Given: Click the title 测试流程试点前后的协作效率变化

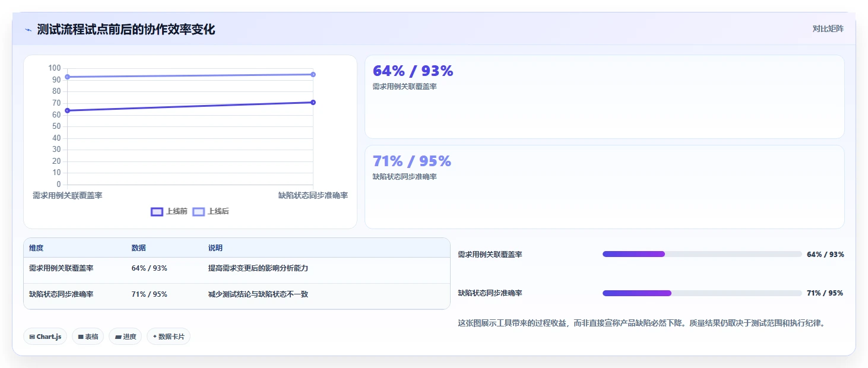Looking at the screenshot, I should click(126, 30).
